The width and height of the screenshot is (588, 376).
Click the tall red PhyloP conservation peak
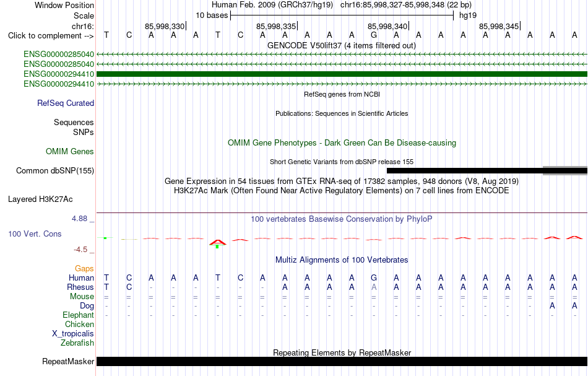pyautogui.click(x=218, y=242)
